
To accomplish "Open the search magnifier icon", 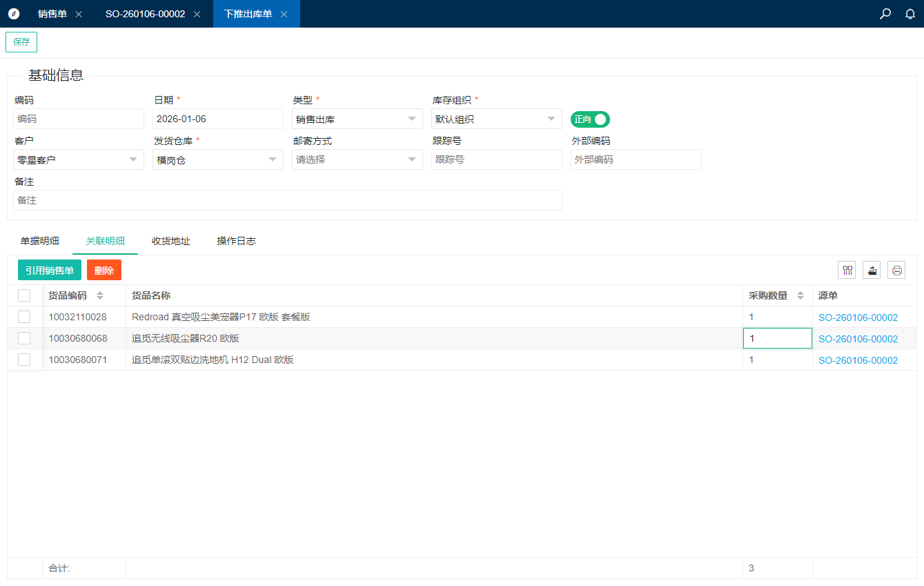I will 885,14.
